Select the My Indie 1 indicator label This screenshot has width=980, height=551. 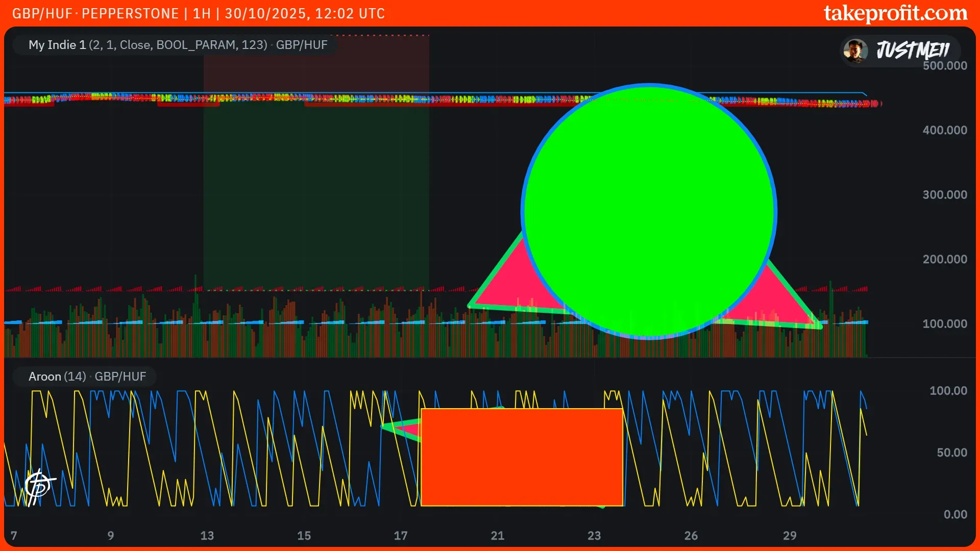coord(57,45)
